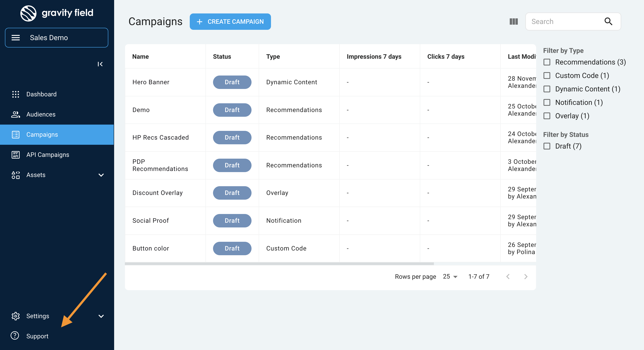The image size is (644, 350).
Task: Open column view settings icon
Action: pyautogui.click(x=514, y=22)
